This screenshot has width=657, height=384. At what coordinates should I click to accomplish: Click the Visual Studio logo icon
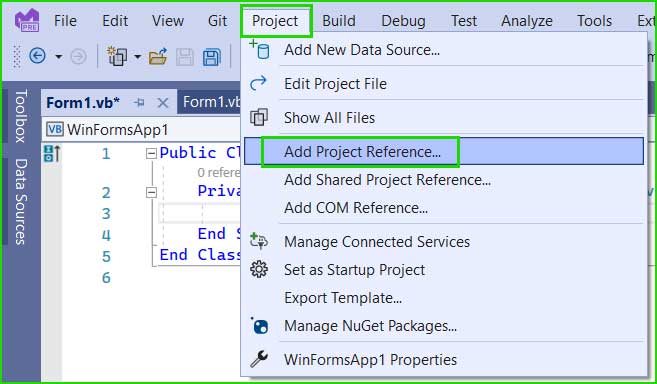(x=27, y=20)
